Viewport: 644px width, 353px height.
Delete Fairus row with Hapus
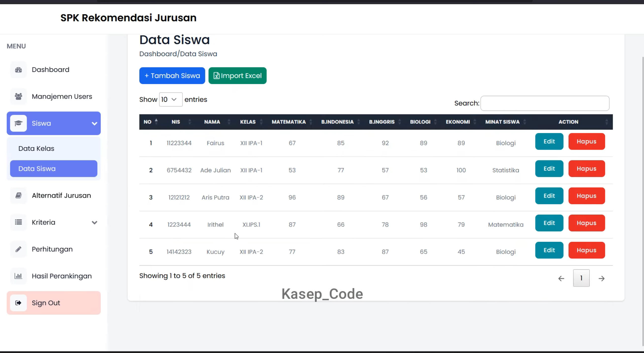(587, 142)
